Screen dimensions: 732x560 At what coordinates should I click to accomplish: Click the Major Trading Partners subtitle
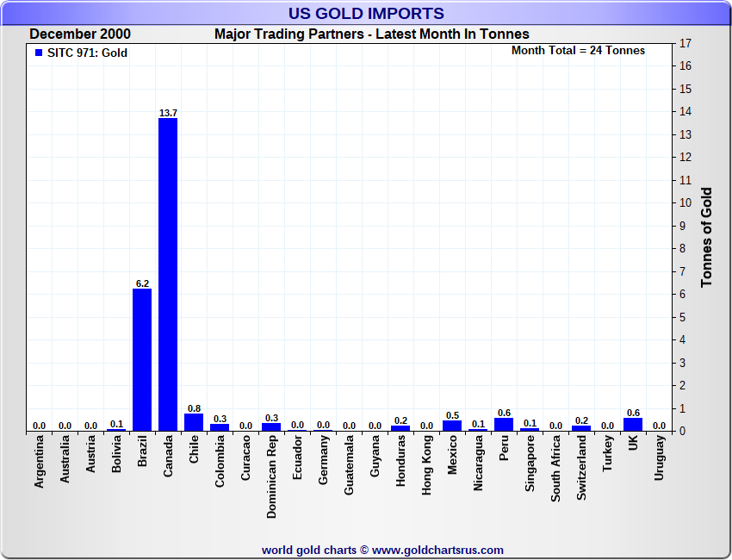(x=371, y=34)
